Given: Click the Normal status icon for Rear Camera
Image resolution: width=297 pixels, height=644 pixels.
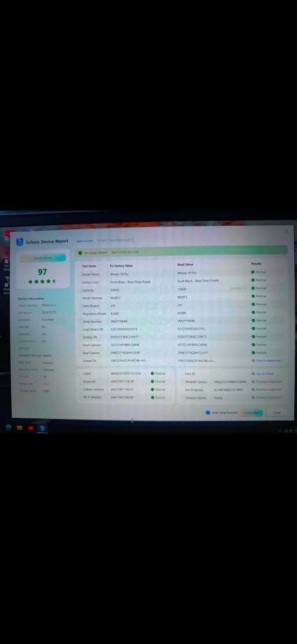Looking at the screenshot, I should point(253,352).
